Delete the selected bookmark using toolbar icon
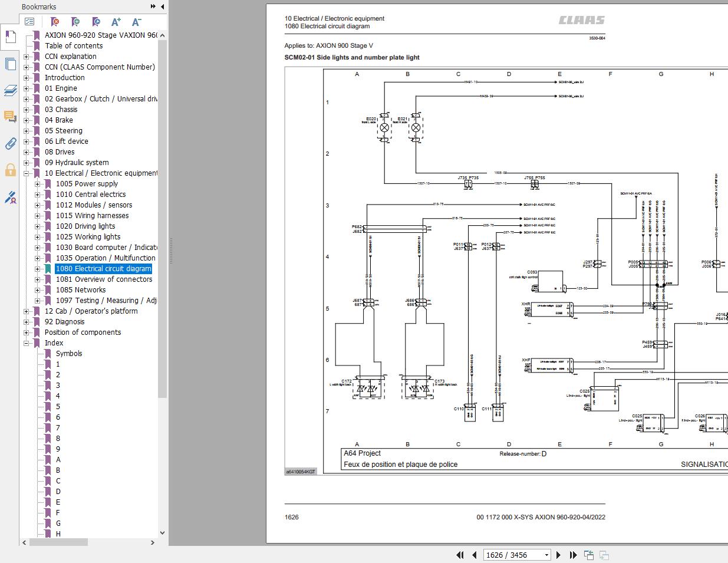The image size is (728, 563). [x=55, y=22]
